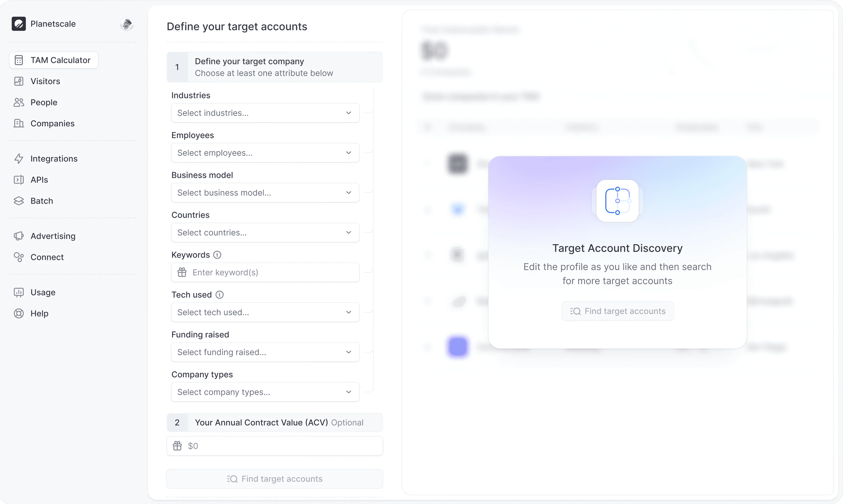
Task: Expand the Select business model dropdown
Action: tap(265, 193)
